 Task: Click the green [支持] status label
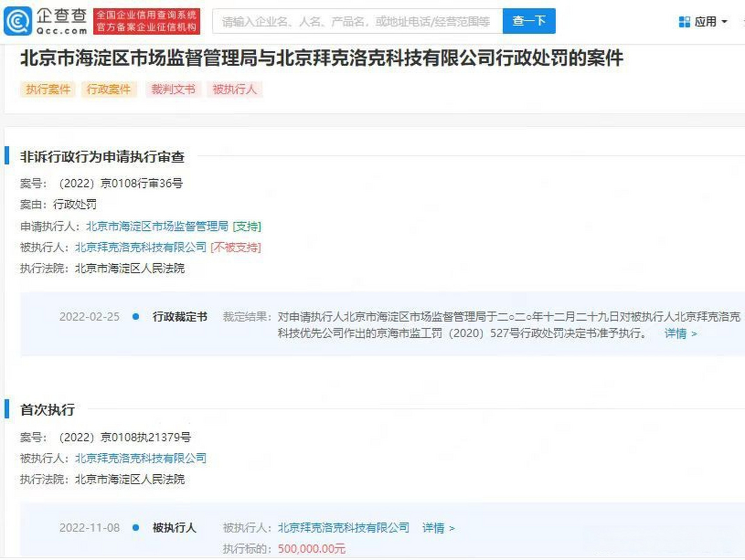pyautogui.click(x=247, y=226)
